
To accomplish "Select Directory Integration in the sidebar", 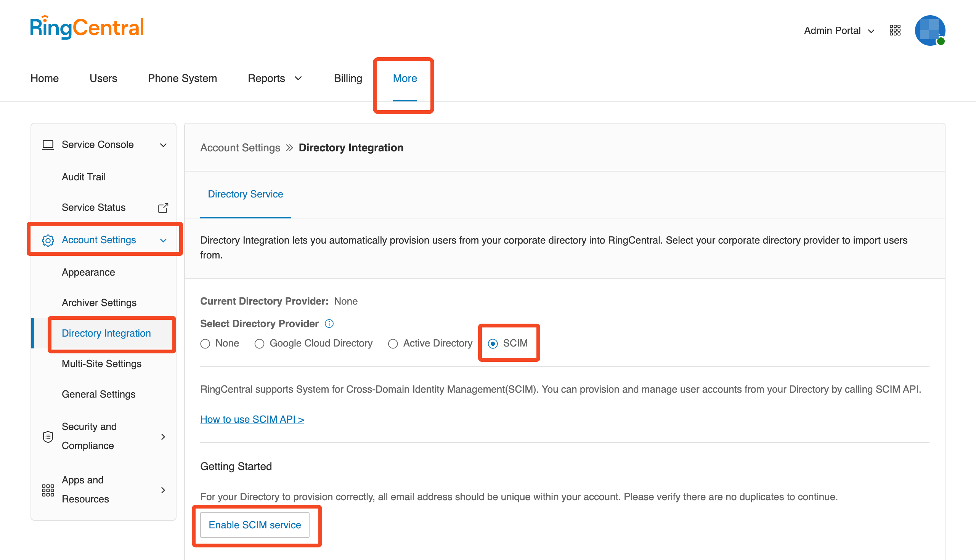I will (x=106, y=334).
